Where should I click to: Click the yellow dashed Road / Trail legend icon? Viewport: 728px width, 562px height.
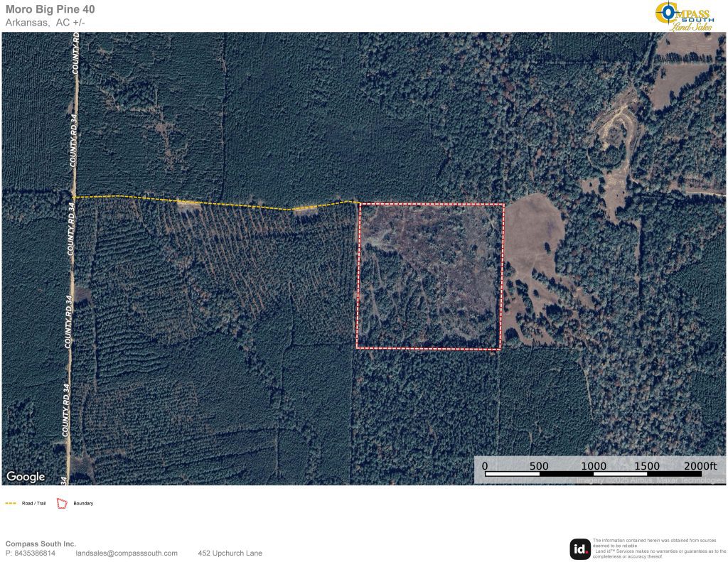click(11, 503)
